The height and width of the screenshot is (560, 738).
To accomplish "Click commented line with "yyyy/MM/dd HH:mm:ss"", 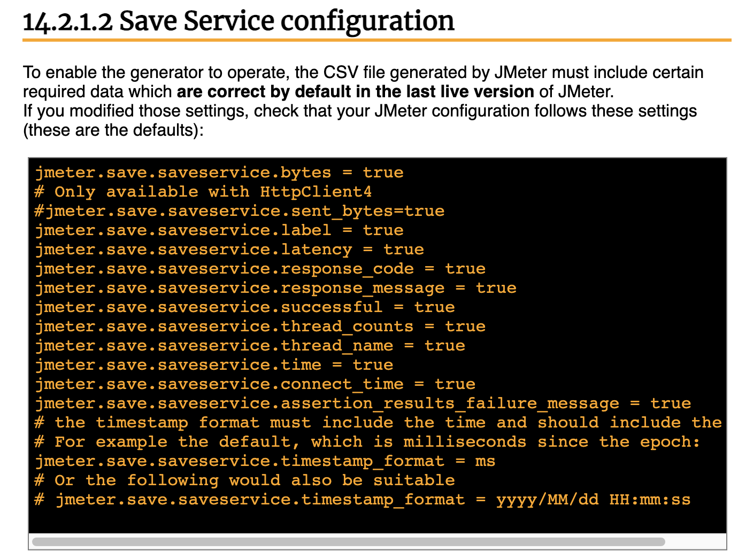I will 363,500.
